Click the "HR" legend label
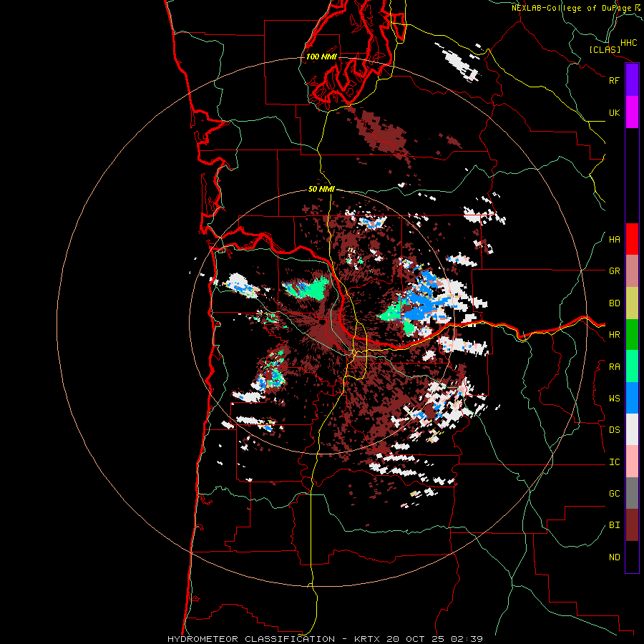Screen dimensions: 644x644 click(614, 335)
